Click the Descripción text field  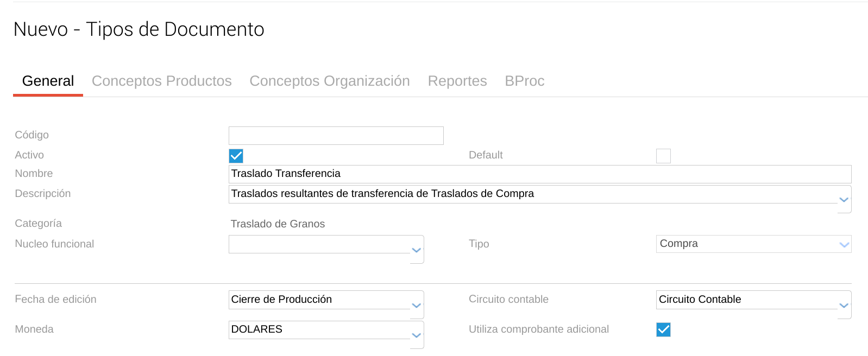click(x=532, y=194)
